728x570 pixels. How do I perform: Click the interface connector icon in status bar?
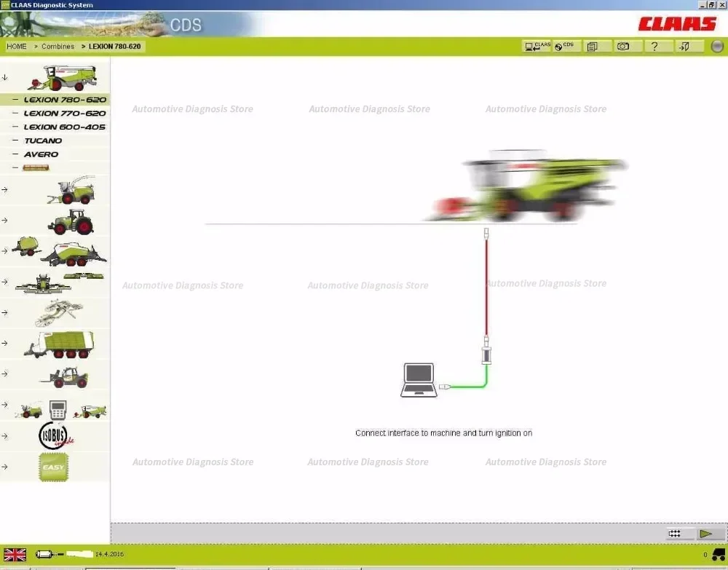pos(49,554)
